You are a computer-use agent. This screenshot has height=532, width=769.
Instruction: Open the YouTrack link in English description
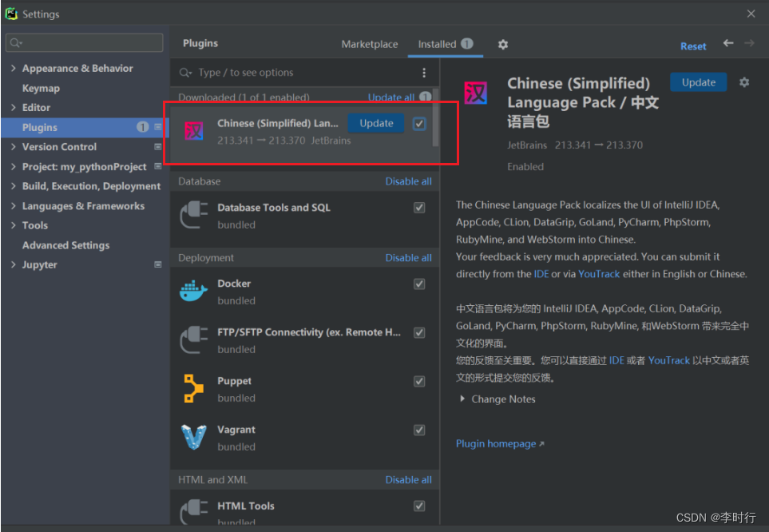point(599,274)
